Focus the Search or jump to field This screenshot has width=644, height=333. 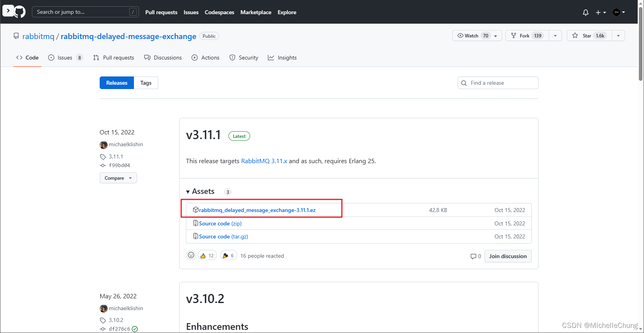[x=85, y=12]
